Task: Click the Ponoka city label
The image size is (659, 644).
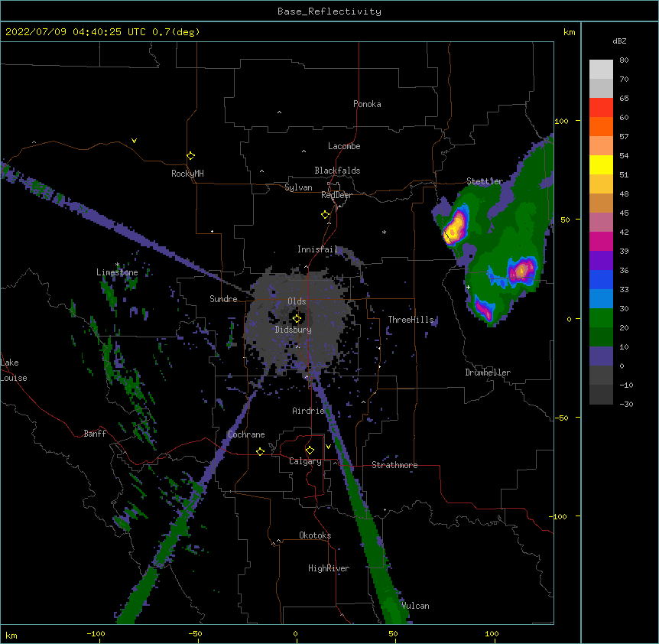Action: 367,104
